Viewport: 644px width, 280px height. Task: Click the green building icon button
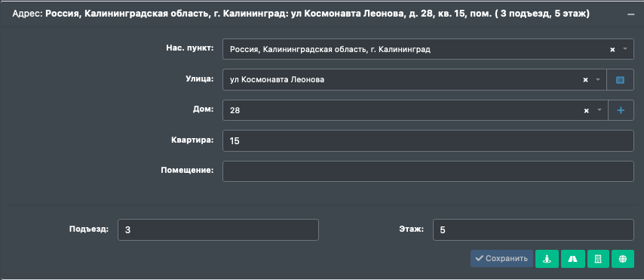pyautogui.click(x=598, y=259)
